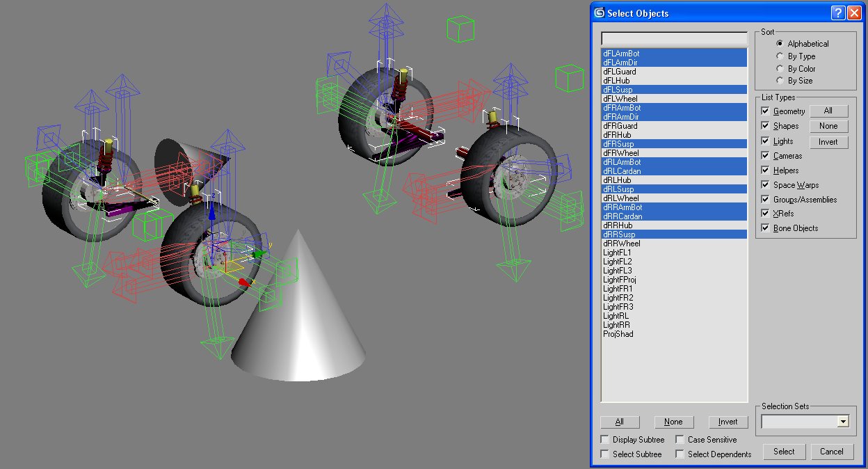
Task: Pick LightFProj from the list
Action: coord(620,280)
